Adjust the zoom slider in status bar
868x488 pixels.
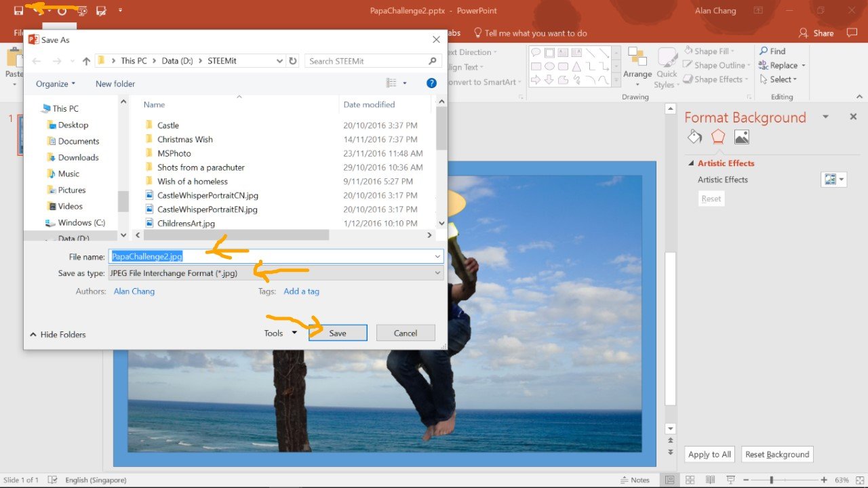click(x=771, y=480)
